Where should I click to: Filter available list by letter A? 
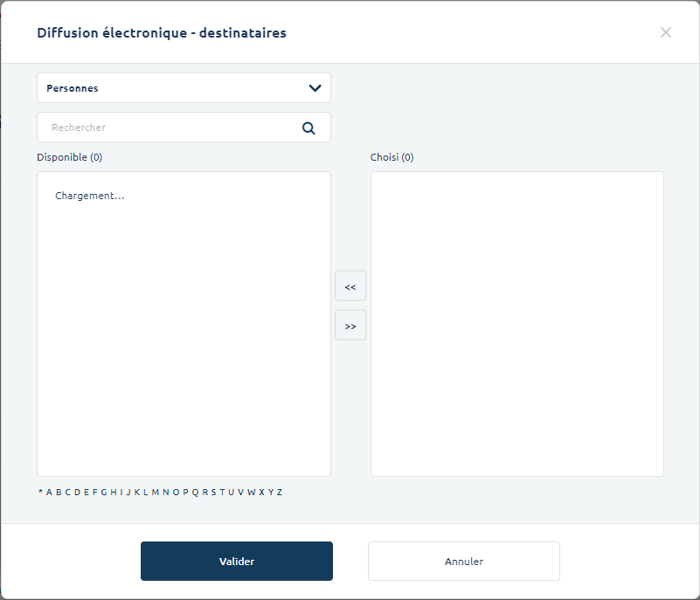pos(49,493)
